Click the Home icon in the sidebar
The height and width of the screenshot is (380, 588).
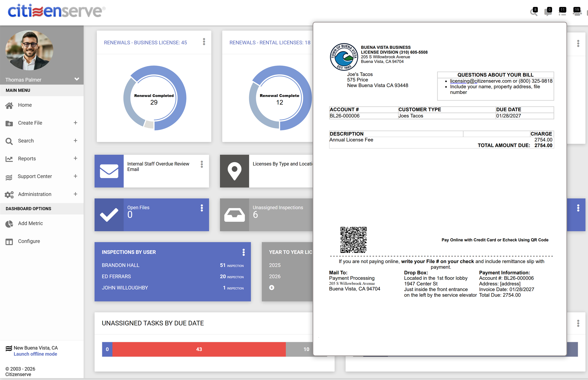pos(9,105)
